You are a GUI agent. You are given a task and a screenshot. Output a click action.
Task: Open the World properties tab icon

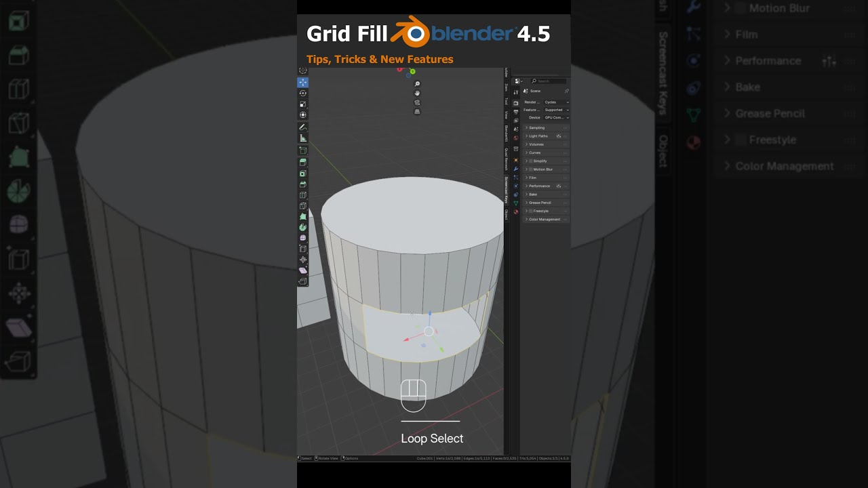pos(516,138)
